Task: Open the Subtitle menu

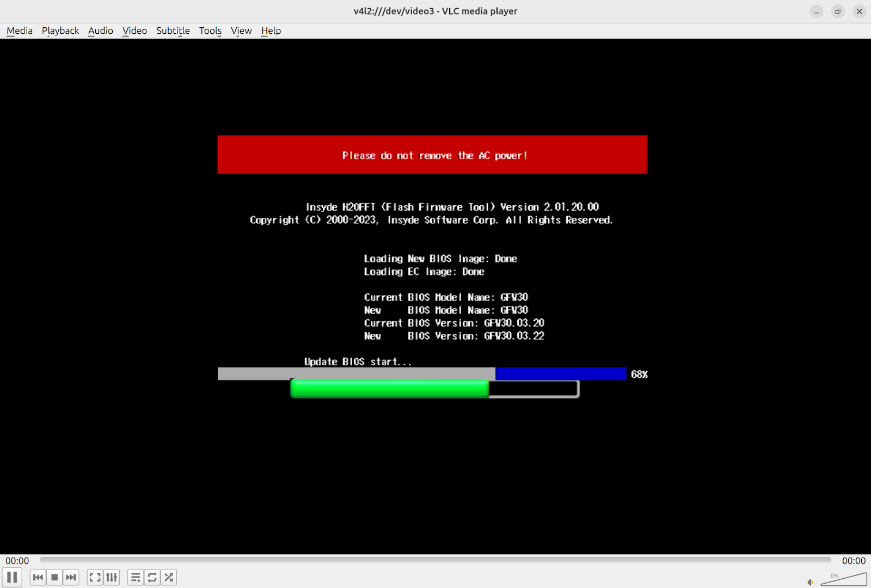Action: click(173, 30)
